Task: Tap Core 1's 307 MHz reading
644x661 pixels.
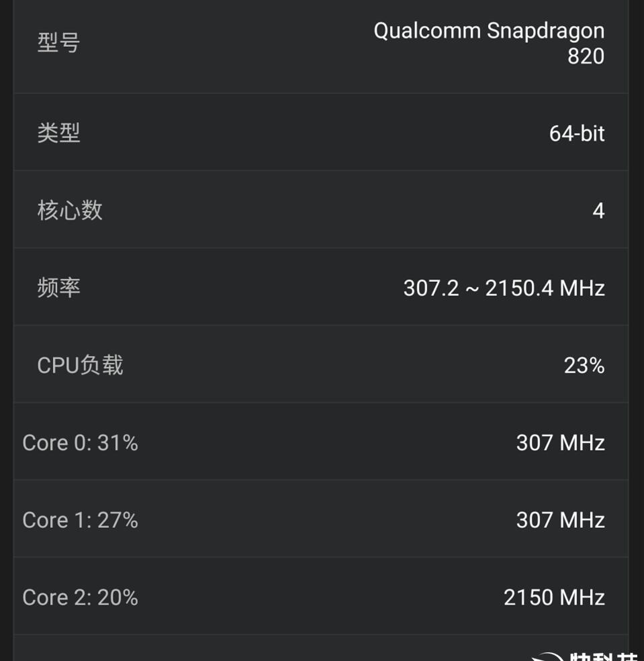Action: point(561,520)
